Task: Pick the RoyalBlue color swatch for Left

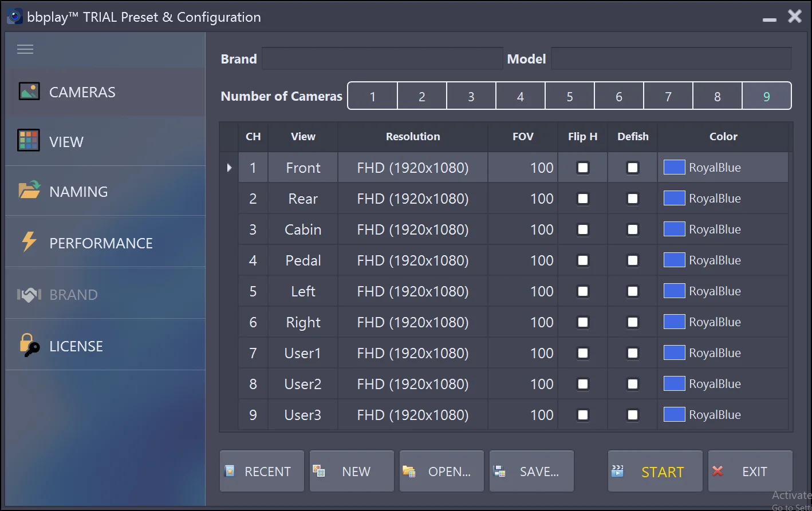Action: (x=674, y=291)
